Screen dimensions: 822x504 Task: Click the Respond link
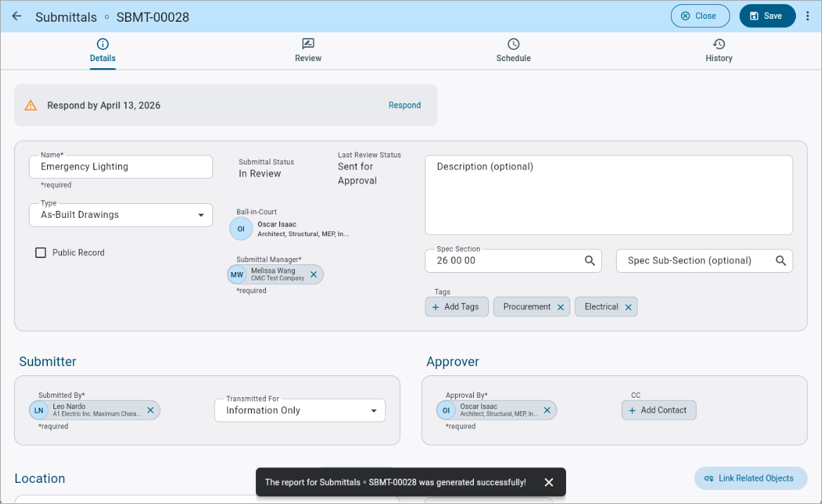405,105
